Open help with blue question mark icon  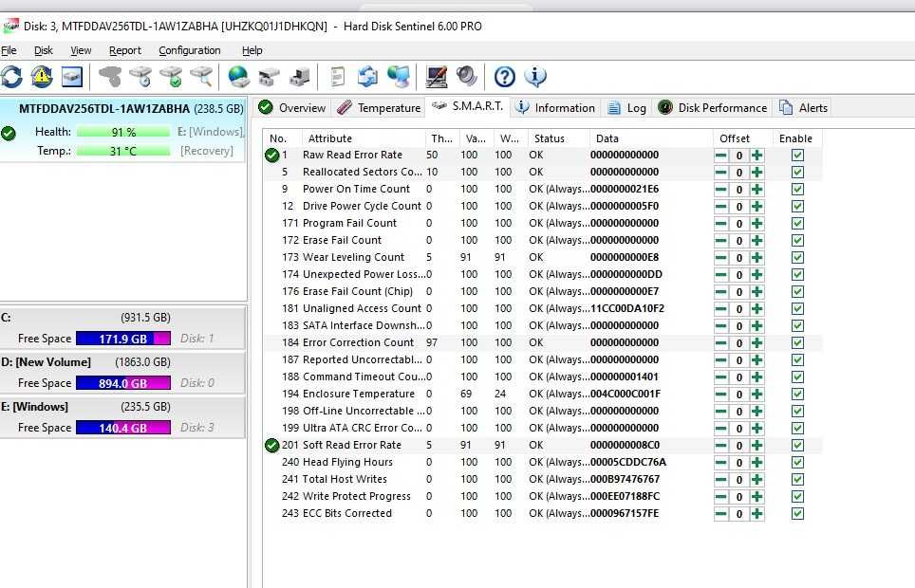click(x=505, y=77)
